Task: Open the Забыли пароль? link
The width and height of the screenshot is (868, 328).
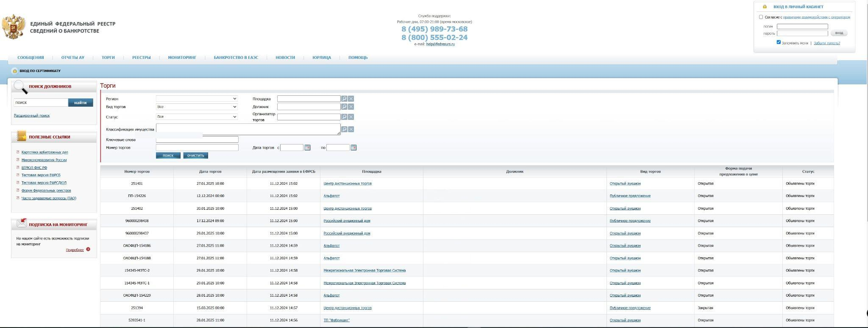Action: point(826,43)
